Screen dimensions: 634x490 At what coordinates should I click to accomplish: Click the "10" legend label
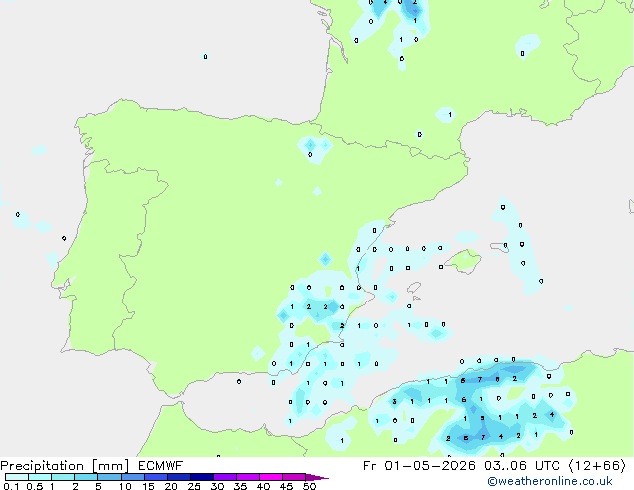[125, 486]
